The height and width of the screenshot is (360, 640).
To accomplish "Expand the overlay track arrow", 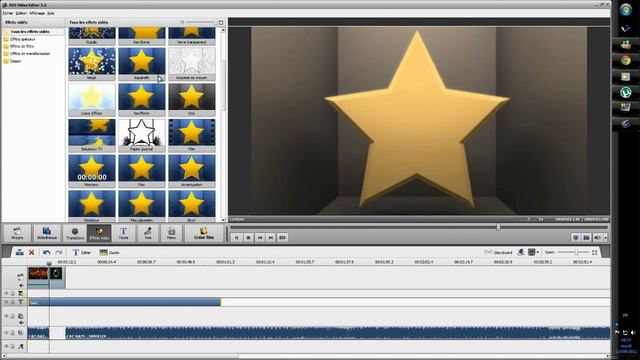I will click(x=21, y=322).
